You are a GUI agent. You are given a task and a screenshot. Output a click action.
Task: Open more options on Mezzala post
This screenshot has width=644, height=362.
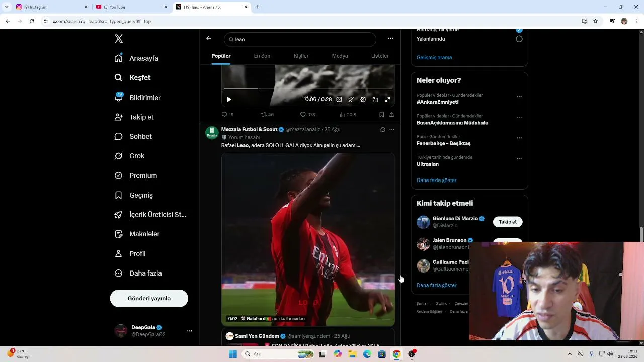392,130
